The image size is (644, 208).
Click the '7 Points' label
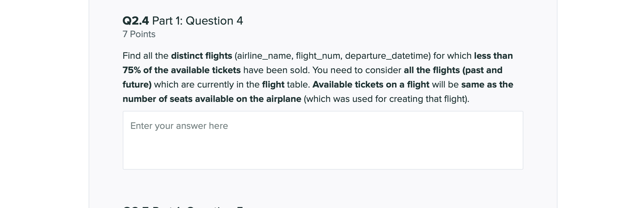(139, 34)
